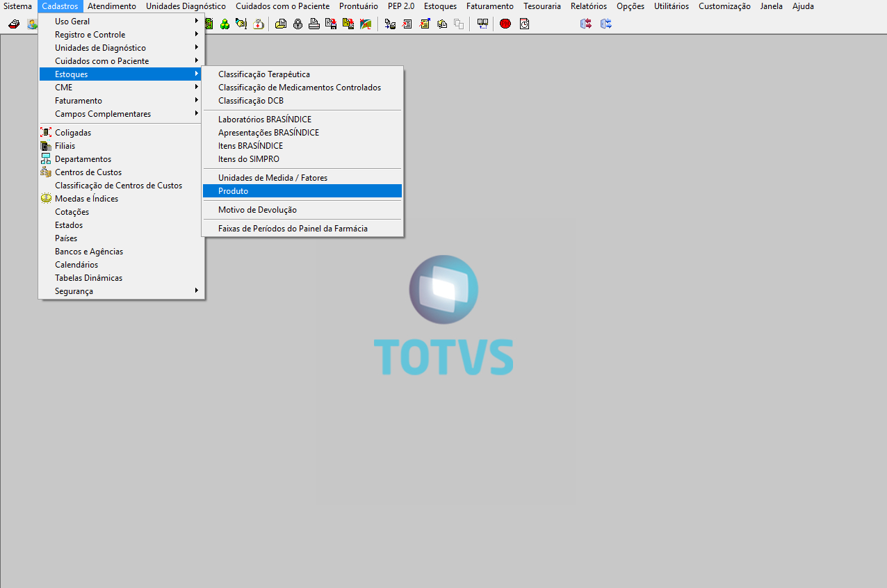Open the Relatórios menu
The height and width of the screenshot is (588, 887).
pos(589,6)
